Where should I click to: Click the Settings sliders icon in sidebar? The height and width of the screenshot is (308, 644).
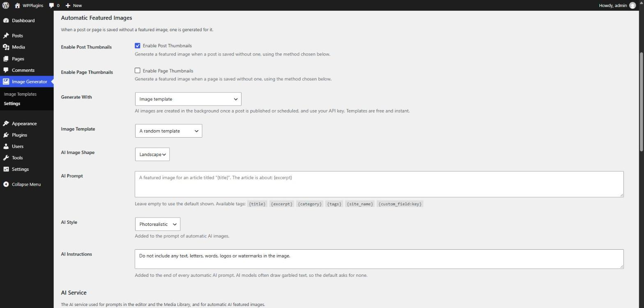(6, 169)
